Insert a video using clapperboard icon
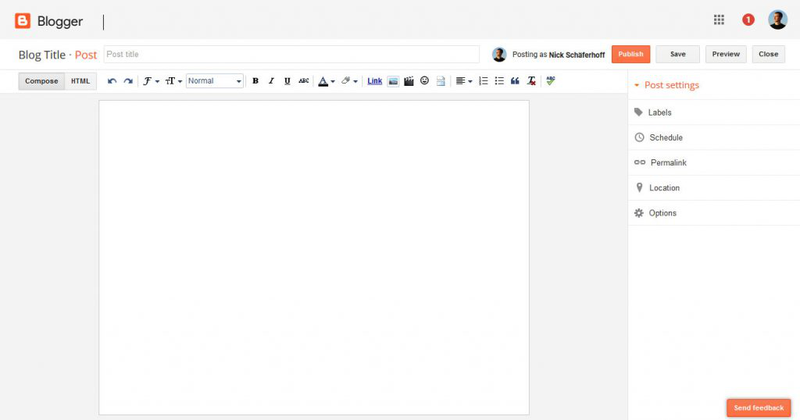The height and width of the screenshot is (420, 800). pyautogui.click(x=409, y=81)
